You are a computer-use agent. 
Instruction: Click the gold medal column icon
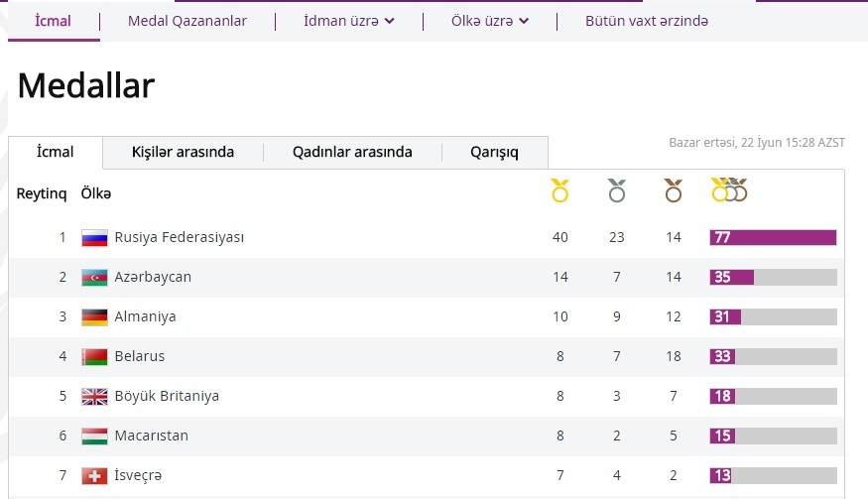[x=560, y=190]
